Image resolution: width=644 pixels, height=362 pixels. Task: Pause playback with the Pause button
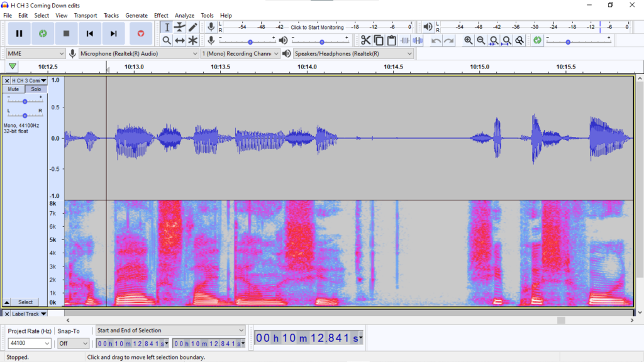click(x=19, y=33)
